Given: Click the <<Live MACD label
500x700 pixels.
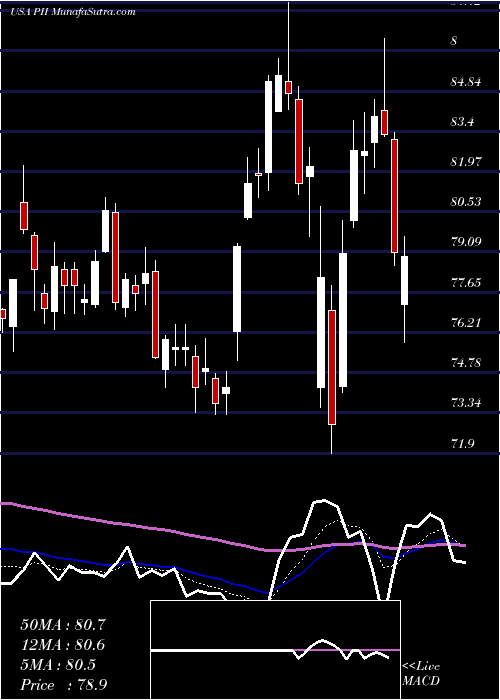Looking at the screenshot, I should (421, 674).
